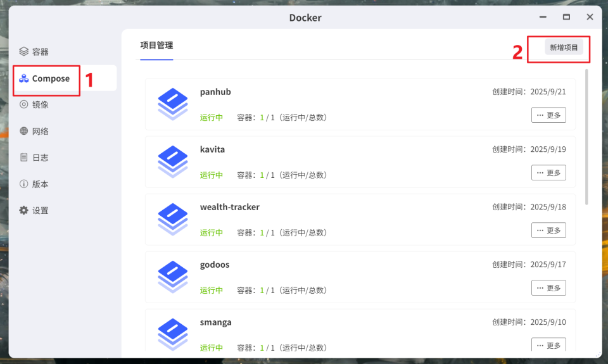Click the smanga project name

[x=215, y=322]
